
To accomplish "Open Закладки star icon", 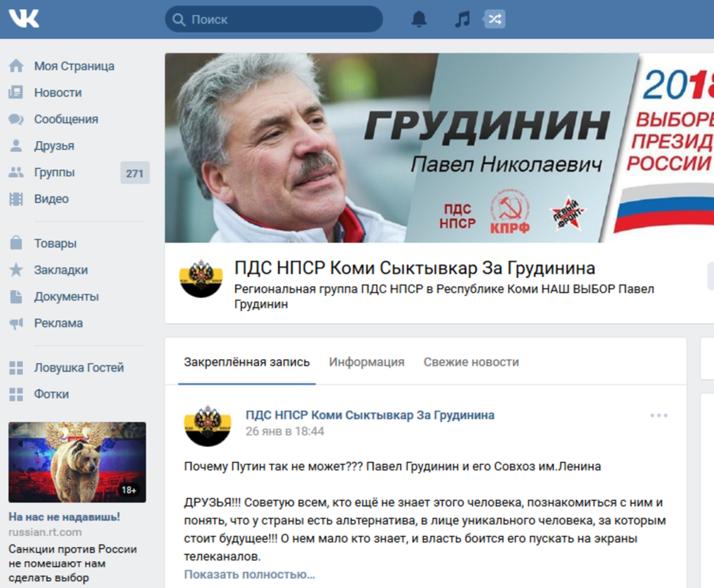I will pyautogui.click(x=16, y=270).
